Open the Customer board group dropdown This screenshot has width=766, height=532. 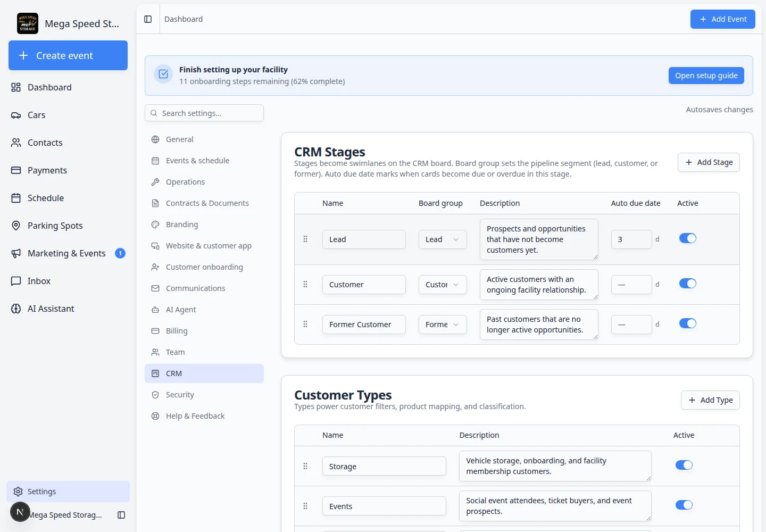tap(443, 285)
